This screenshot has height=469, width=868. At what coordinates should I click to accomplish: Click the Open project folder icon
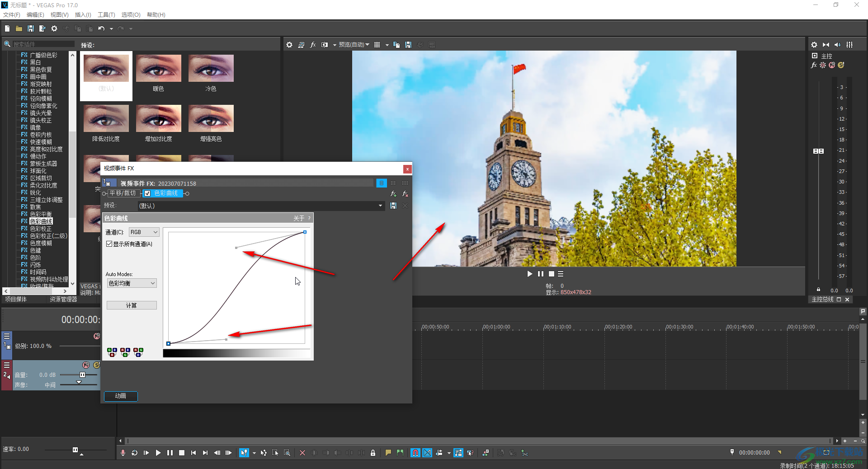pyautogui.click(x=19, y=28)
